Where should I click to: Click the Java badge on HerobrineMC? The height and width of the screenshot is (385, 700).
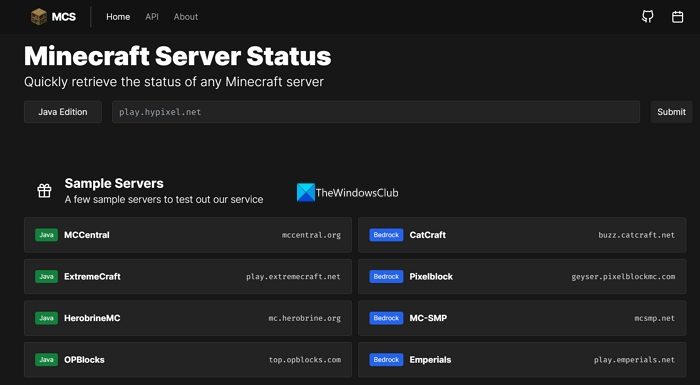[x=46, y=318]
